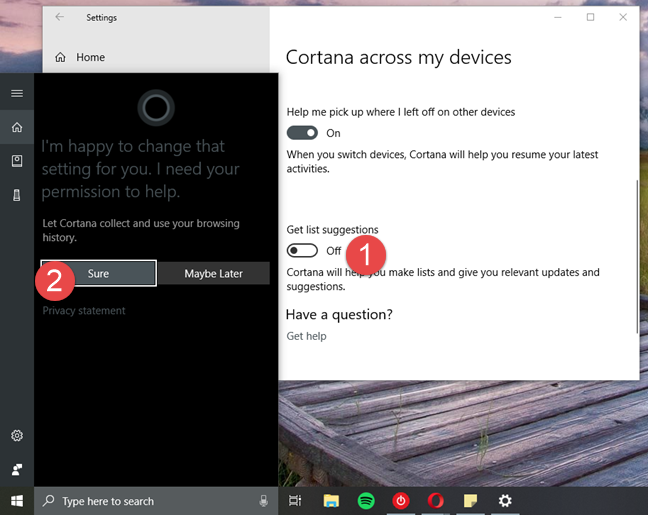Turn off pick up where I left off
The height and width of the screenshot is (515, 648).
pos(302,133)
